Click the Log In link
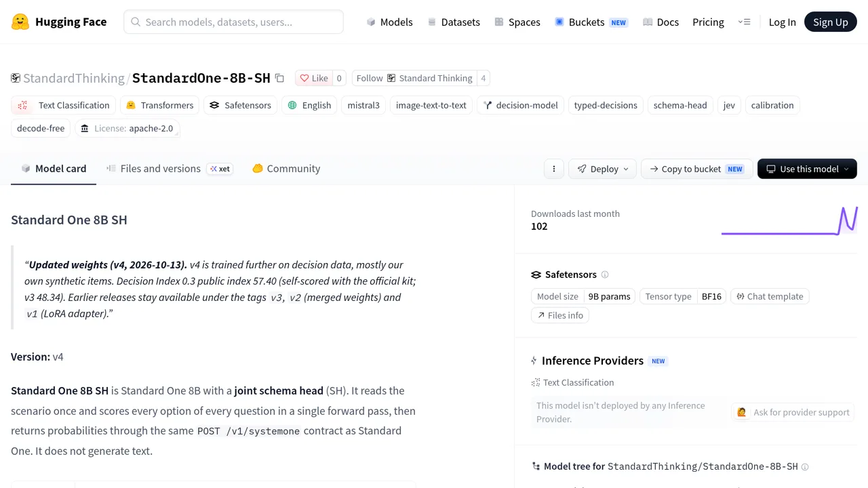 click(782, 22)
